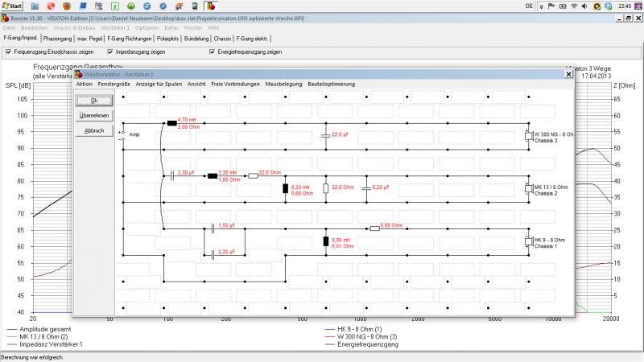Select the 22,0 Ohm series resistor symbol
Viewport: 644px width, 362px height.
(x=252, y=175)
